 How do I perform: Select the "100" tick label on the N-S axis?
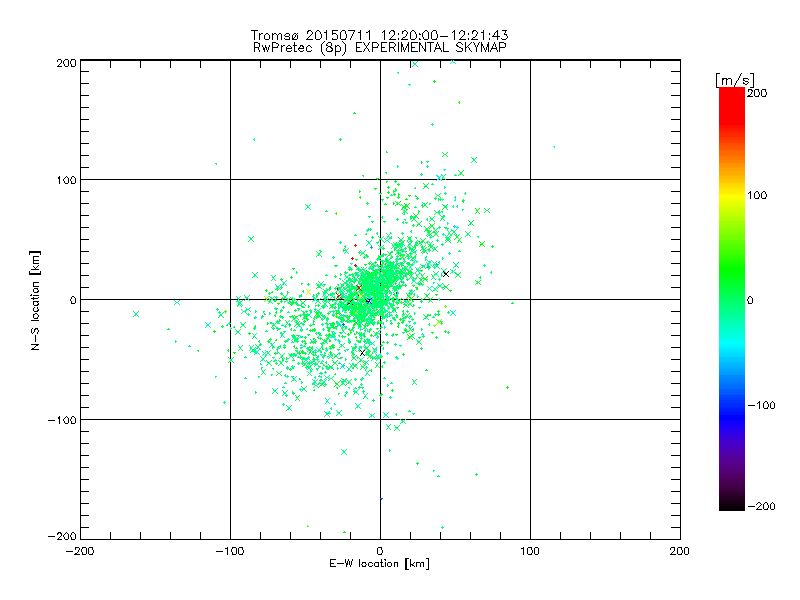(66, 180)
